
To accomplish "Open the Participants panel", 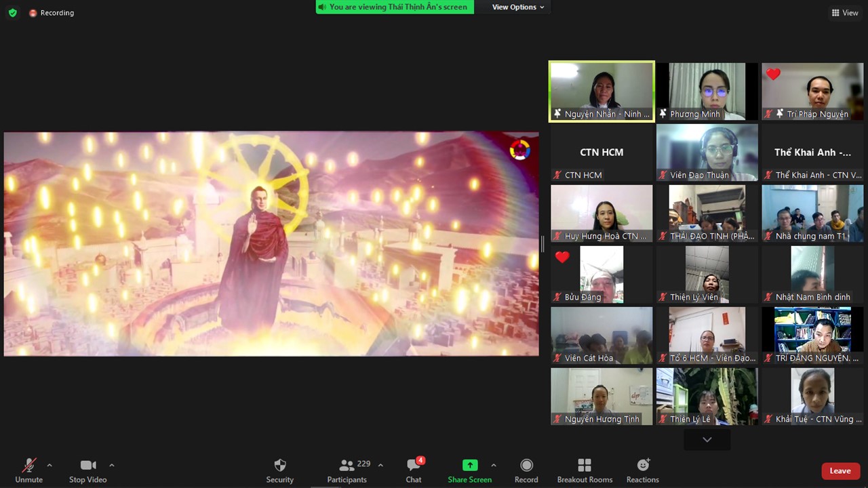I will pos(347,470).
